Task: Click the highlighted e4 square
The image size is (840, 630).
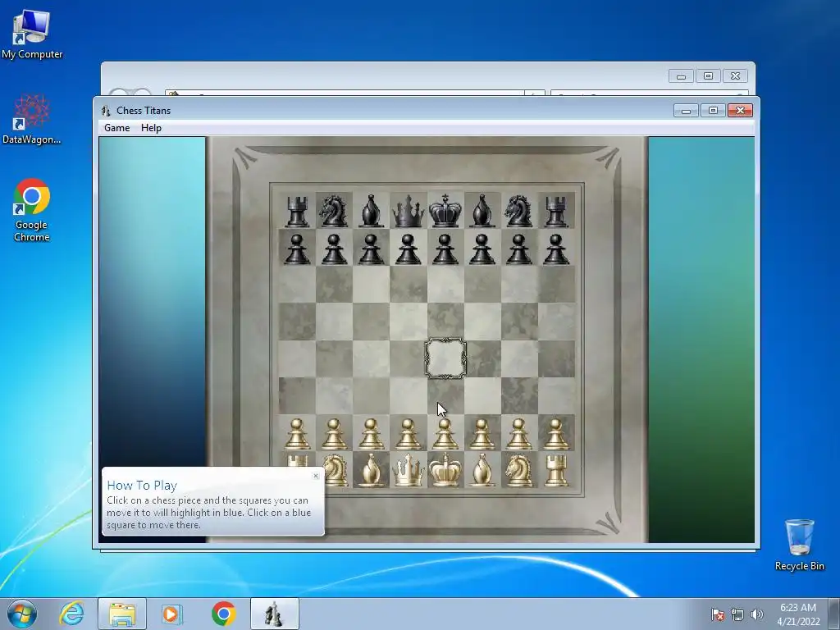Action: pos(445,358)
